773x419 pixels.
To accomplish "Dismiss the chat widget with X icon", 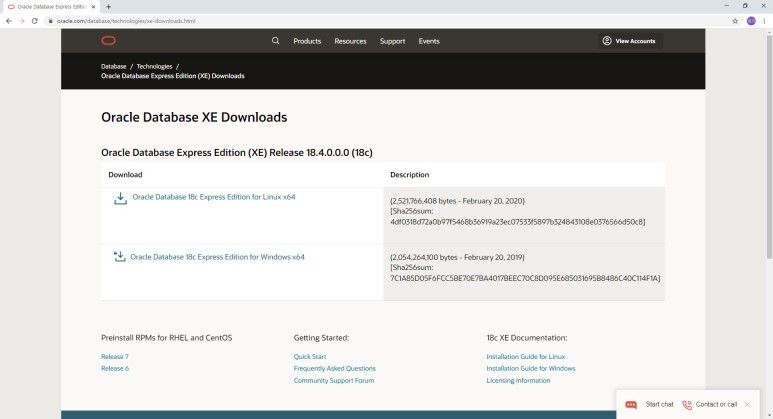I will [747, 404].
